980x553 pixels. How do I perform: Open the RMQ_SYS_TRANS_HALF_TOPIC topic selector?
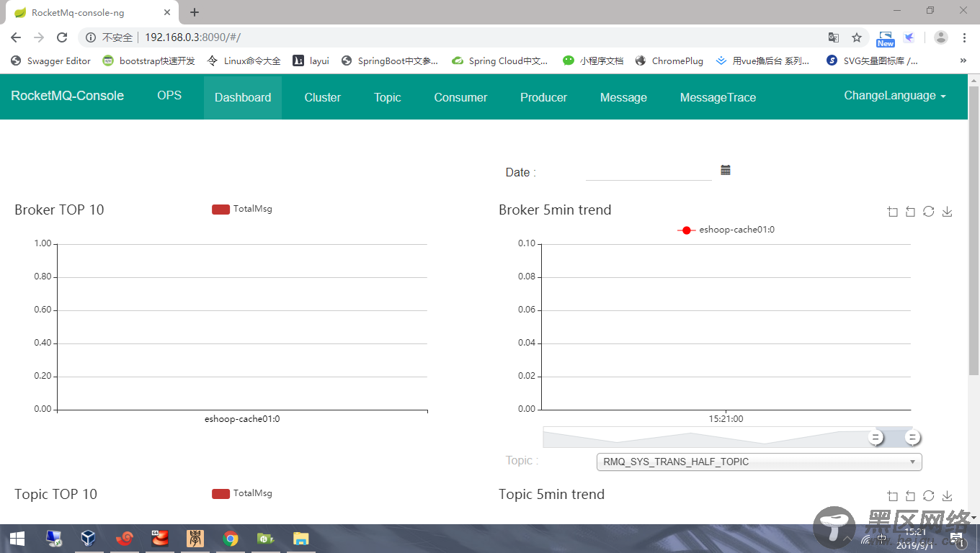759,462
